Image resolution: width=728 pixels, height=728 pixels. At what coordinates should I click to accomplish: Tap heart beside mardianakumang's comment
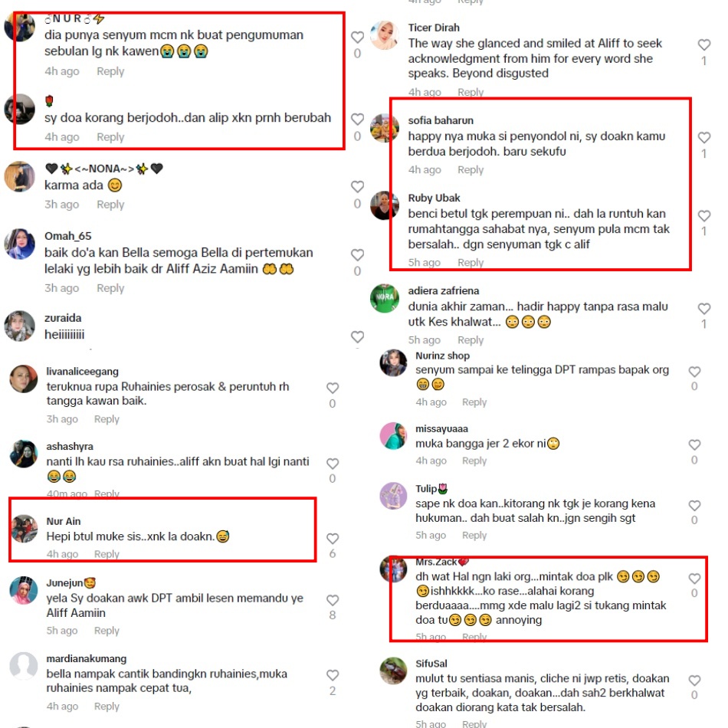(333, 675)
